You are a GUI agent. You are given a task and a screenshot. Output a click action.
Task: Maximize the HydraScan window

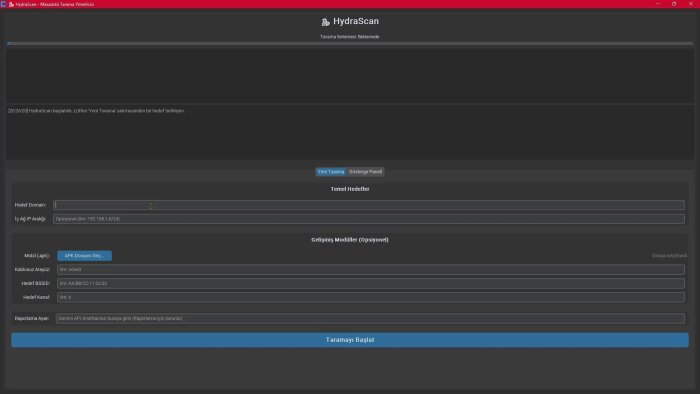[x=674, y=4]
